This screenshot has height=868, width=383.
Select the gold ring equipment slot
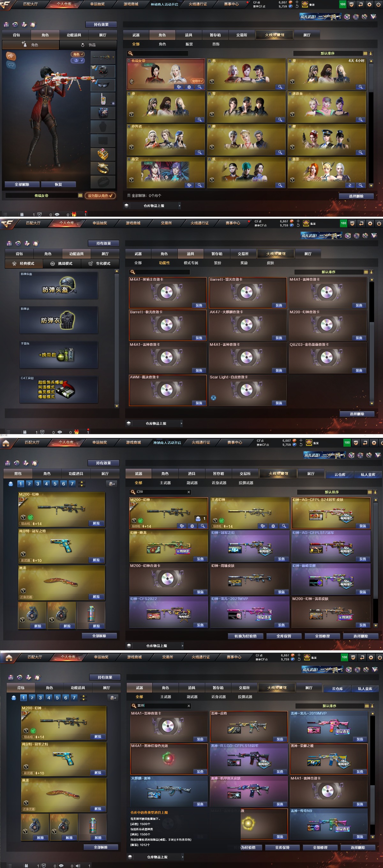coord(103,168)
